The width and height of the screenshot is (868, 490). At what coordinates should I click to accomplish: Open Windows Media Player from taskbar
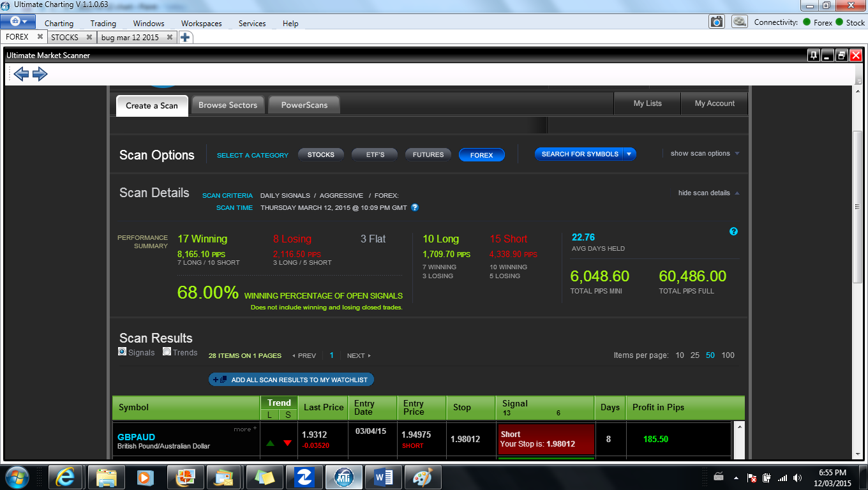[x=146, y=477]
